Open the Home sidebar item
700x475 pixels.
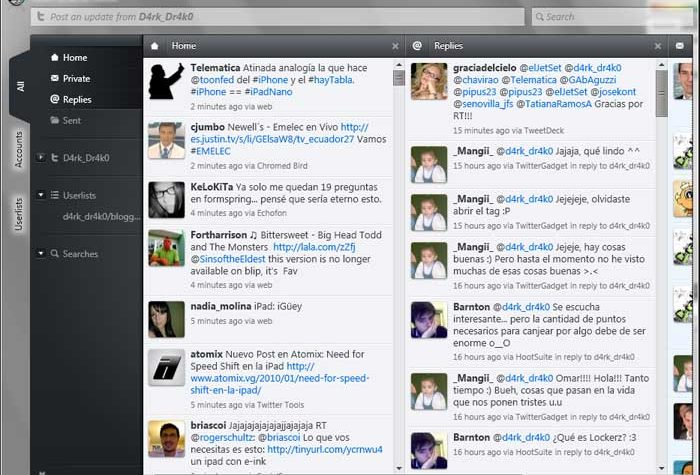point(69,58)
